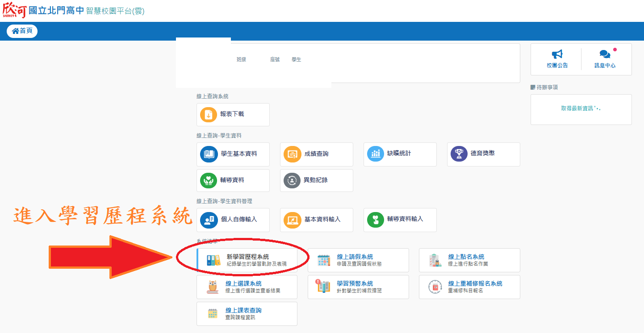Image resolution: width=644 pixels, height=333 pixels.
Task: Select 基本資料輸入 tile
Action: point(316,220)
